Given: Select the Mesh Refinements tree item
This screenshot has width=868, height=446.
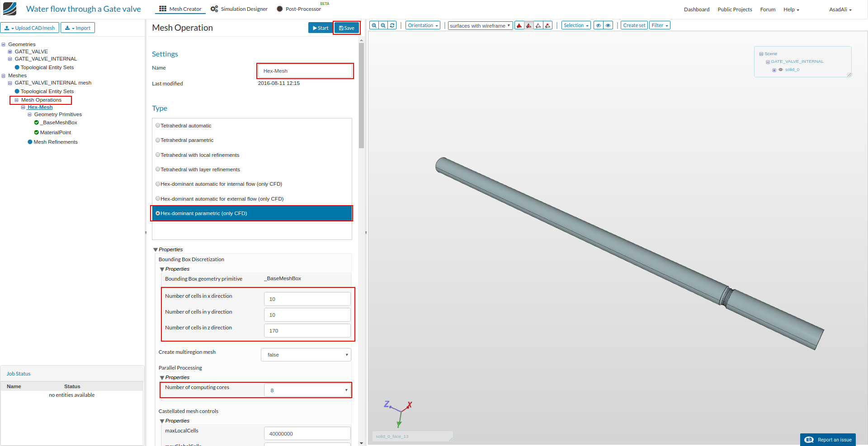Looking at the screenshot, I should tap(56, 142).
